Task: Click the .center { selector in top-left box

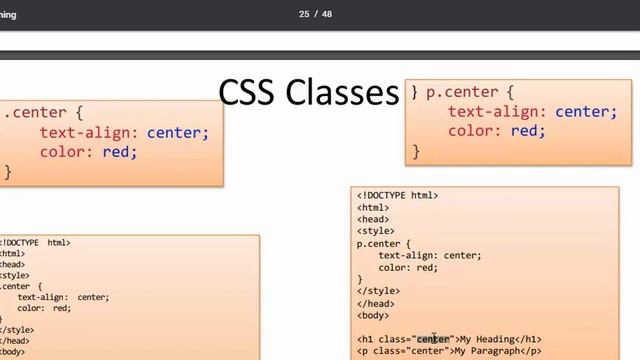Action: click(43, 113)
